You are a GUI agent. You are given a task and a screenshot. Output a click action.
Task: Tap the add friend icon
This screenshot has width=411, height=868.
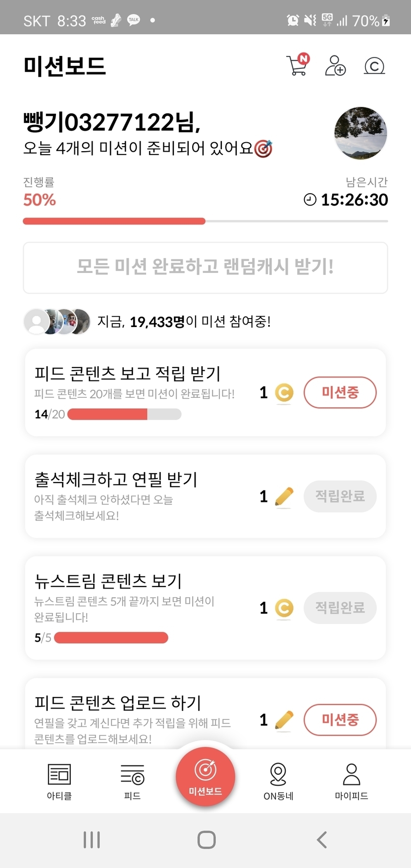(335, 65)
